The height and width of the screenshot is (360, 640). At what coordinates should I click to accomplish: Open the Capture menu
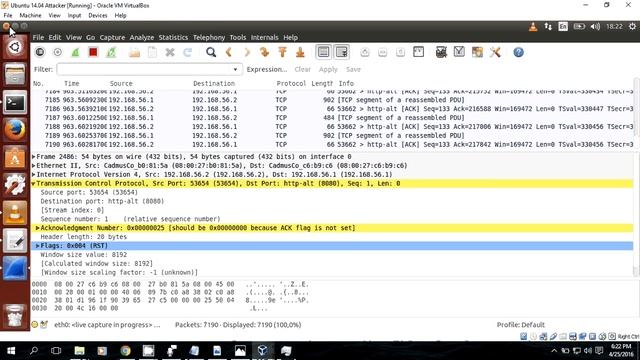[x=112, y=38]
